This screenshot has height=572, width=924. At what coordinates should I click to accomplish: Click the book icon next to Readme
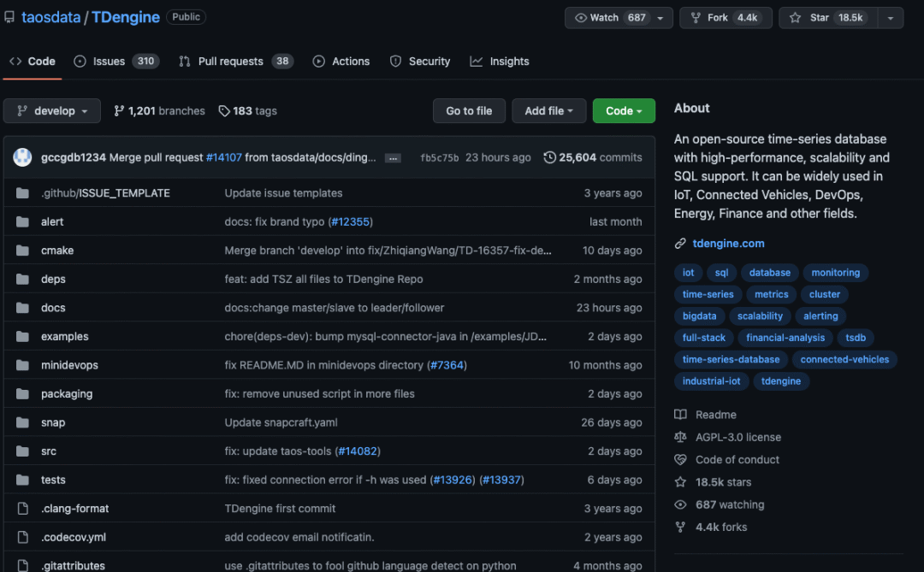click(x=680, y=415)
